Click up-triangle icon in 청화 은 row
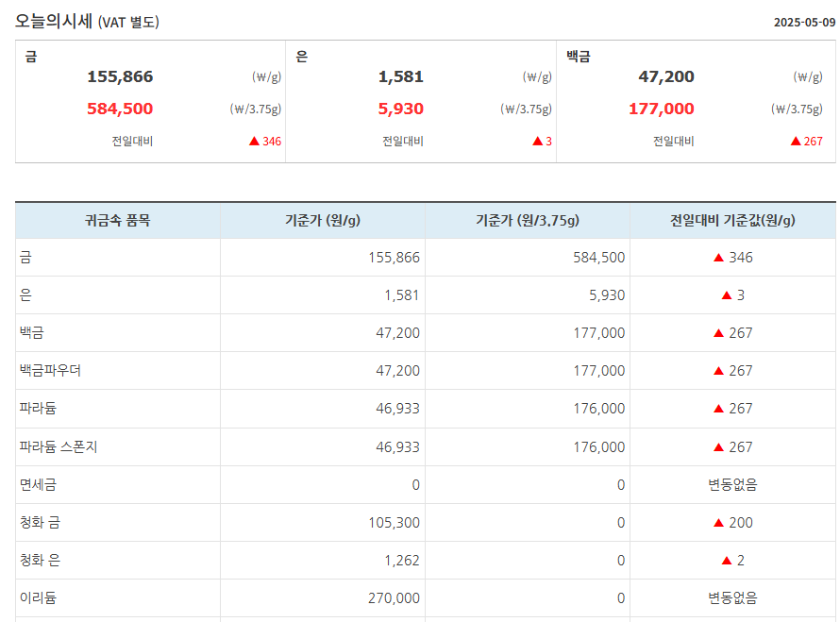 click(x=727, y=561)
